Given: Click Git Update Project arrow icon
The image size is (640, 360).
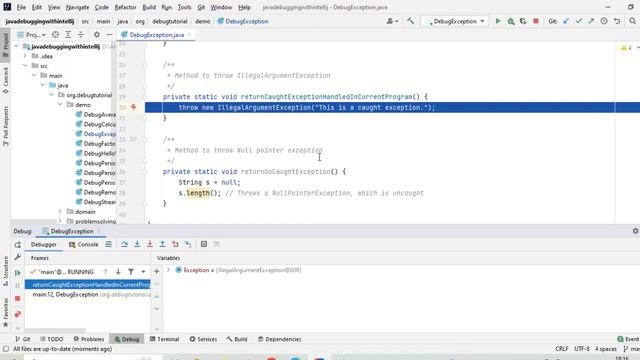Looking at the screenshot, I should [x=566, y=21].
